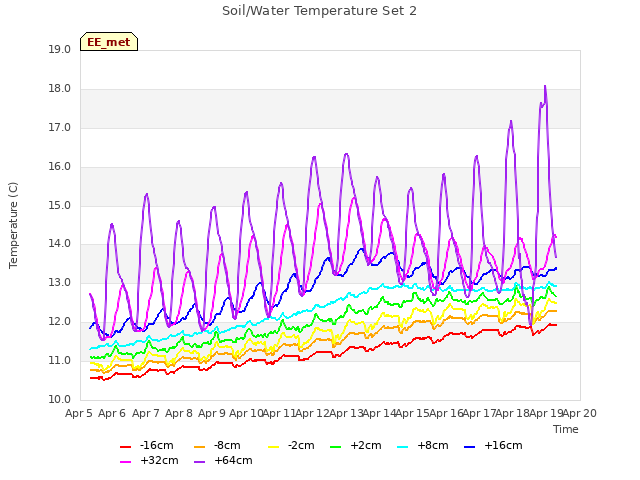The image size is (640, 480).
Task: Select the +8cm cyan legend swatch
Action: (402, 447)
